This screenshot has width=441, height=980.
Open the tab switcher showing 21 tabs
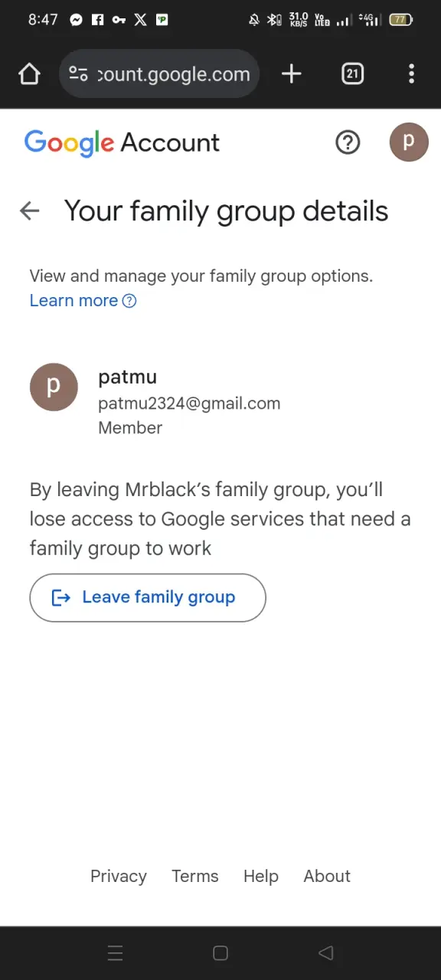tap(352, 74)
